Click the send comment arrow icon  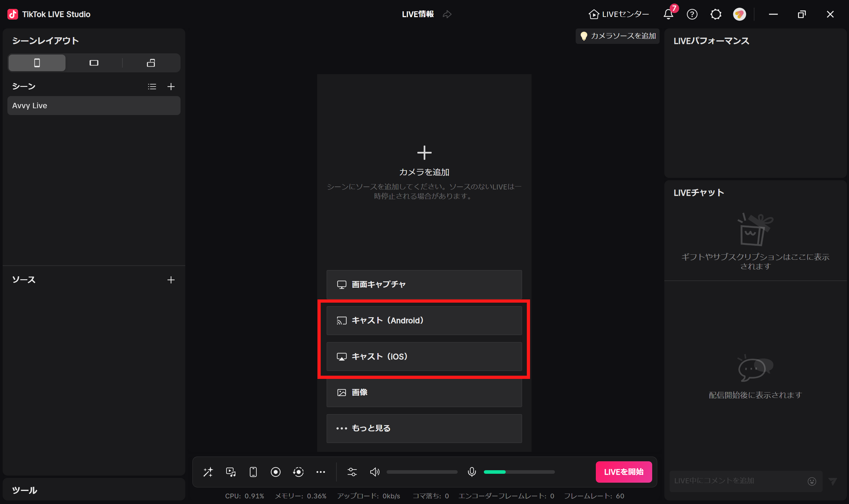833,481
